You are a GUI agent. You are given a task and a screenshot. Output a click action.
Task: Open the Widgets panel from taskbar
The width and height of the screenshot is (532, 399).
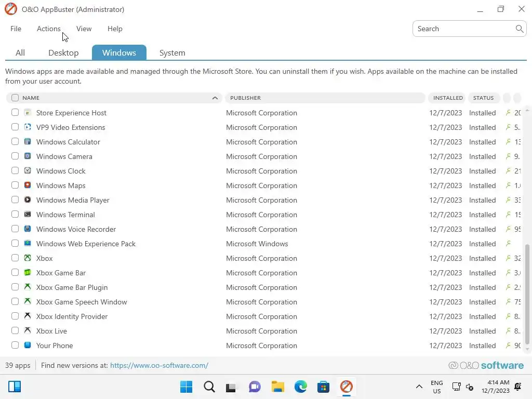tap(15, 387)
